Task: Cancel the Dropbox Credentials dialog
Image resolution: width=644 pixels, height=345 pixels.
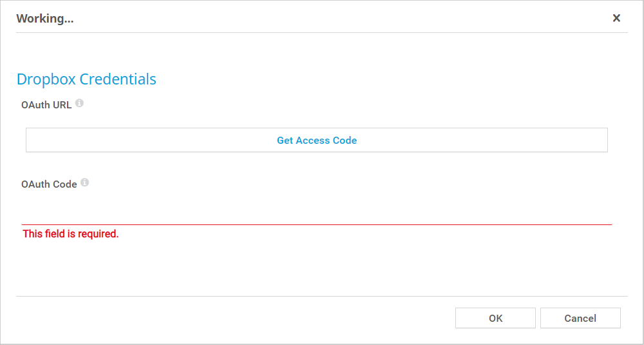Action: click(x=580, y=318)
